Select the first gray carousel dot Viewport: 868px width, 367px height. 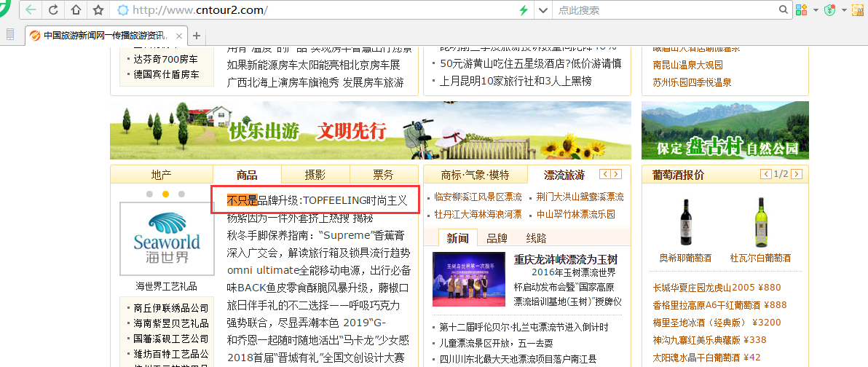tap(149, 194)
